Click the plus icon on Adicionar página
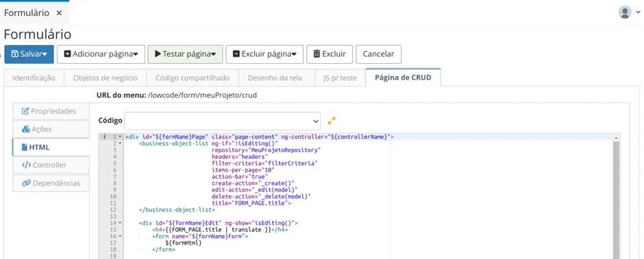The height and width of the screenshot is (259, 644). click(x=68, y=54)
